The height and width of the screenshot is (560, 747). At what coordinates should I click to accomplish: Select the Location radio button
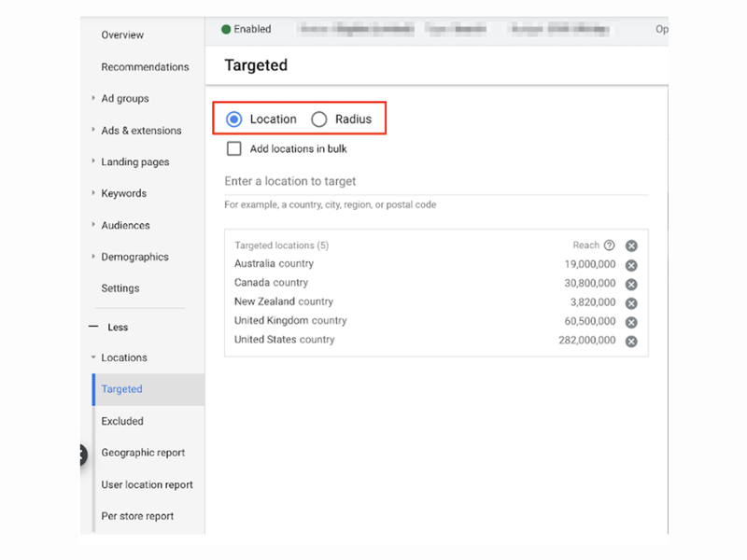click(233, 119)
